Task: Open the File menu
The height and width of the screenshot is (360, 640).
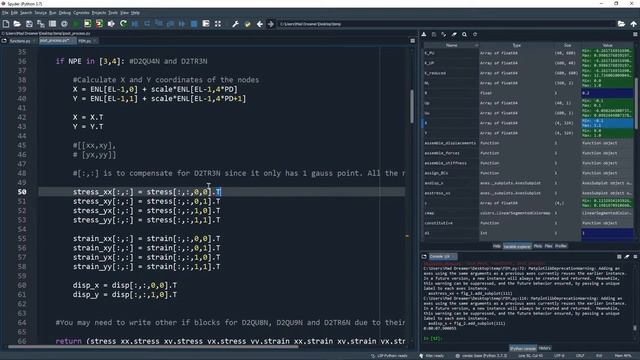Action: pos(5,13)
